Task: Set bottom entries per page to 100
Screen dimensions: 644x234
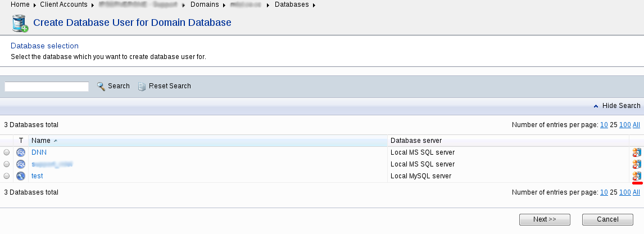Action: point(625,192)
